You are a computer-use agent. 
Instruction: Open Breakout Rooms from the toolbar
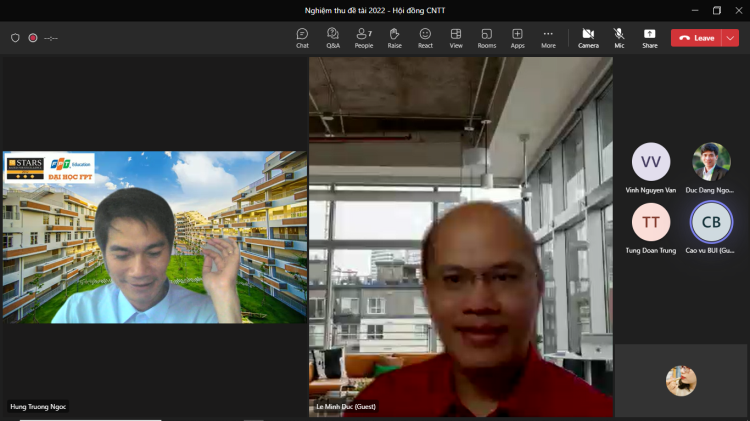[x=487, y=38]
